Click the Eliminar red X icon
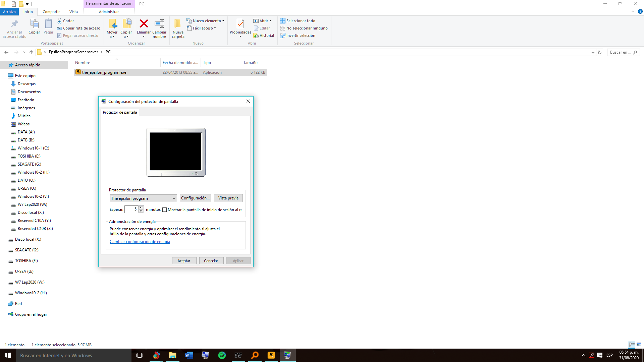Viewport: 644px width, 362px height. [x=144, y=24]
